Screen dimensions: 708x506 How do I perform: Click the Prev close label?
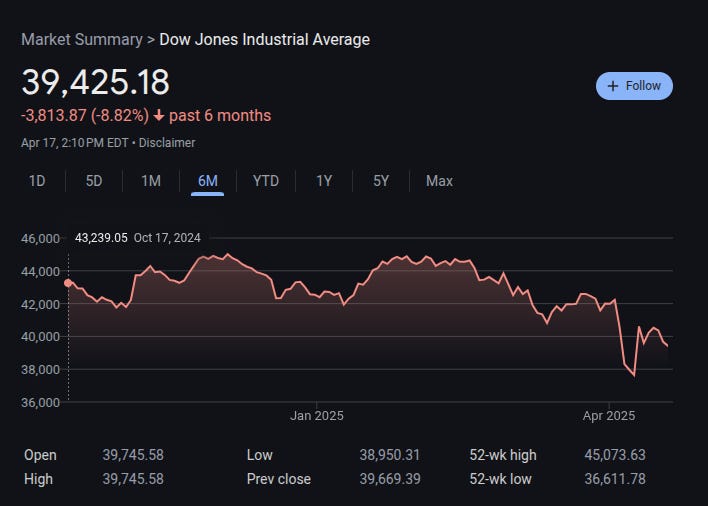pyautogui.click(x=279, y=478)
